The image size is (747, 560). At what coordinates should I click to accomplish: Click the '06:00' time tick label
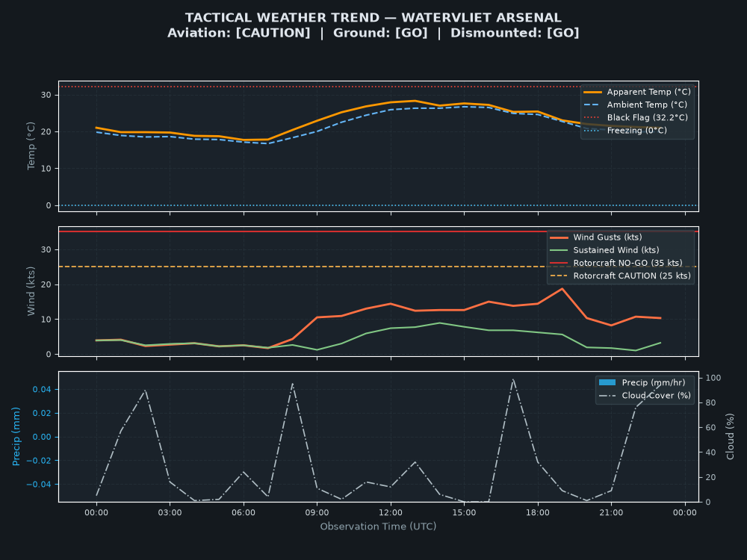point(244,512)
